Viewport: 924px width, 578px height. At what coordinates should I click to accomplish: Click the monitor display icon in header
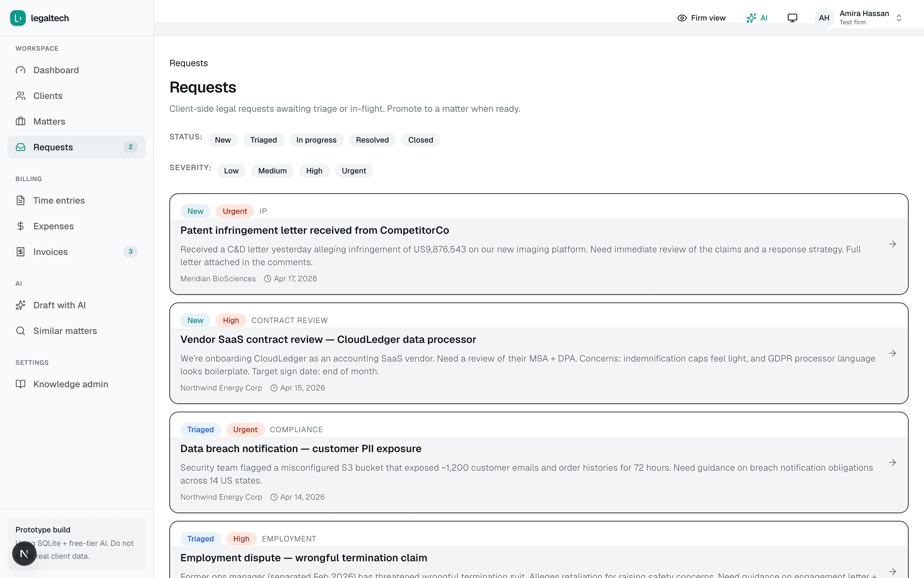pos(792,18)
